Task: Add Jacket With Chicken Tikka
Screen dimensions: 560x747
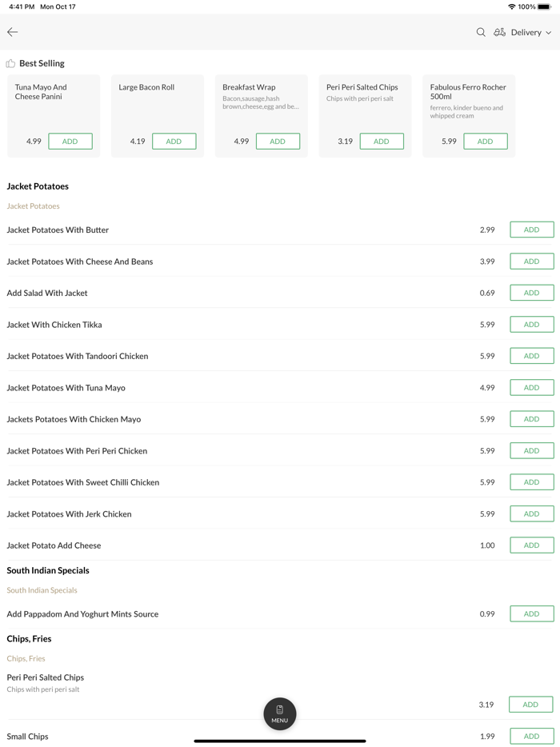Action: point(532,325)
